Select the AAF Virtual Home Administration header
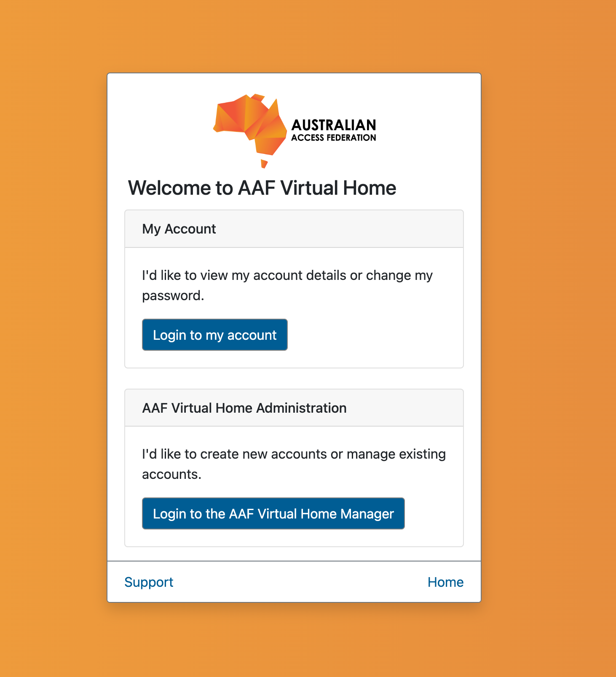 (x=294, y=408)
